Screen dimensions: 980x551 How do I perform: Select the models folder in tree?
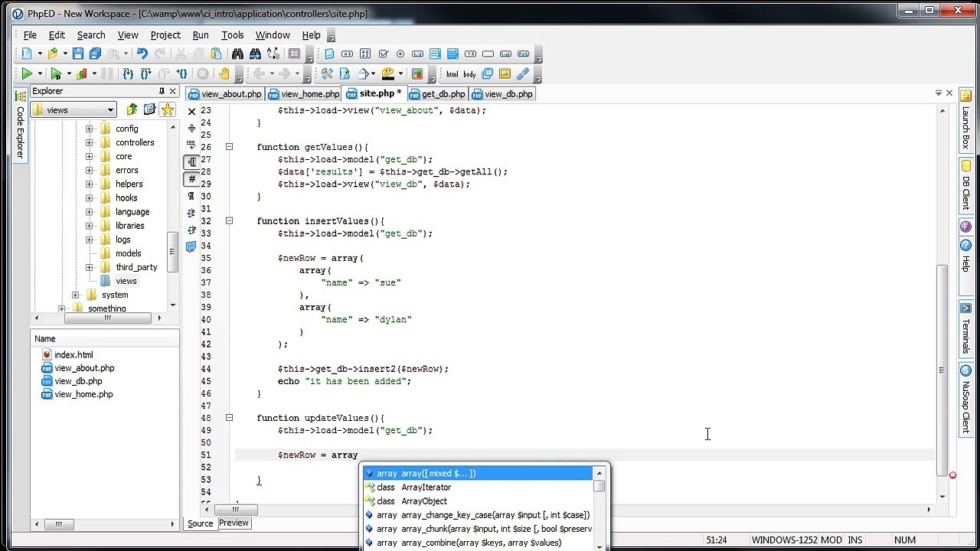click(128, 253)
